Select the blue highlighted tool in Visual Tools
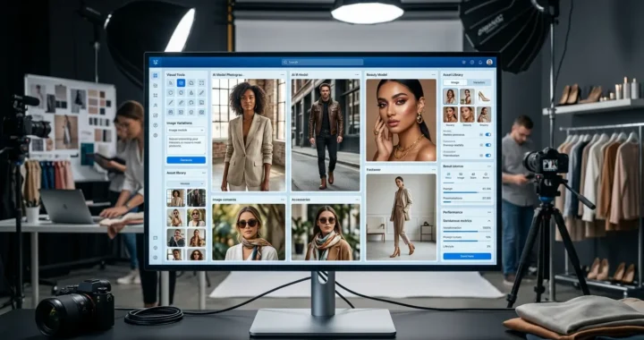Screen dimensions: 644x340 coord(181,83)
